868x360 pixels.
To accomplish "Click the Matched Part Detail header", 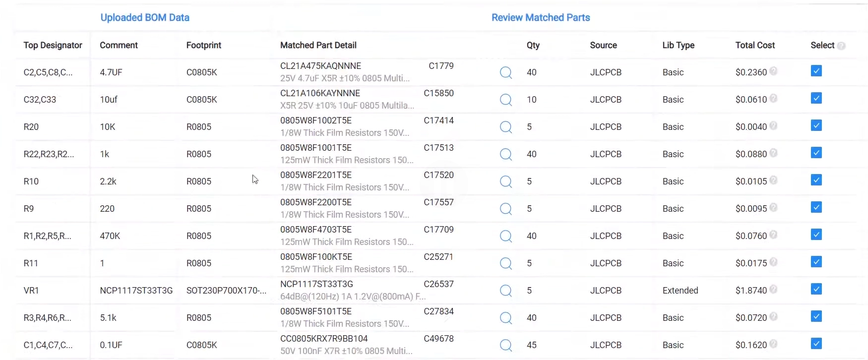I will point(318,45).
